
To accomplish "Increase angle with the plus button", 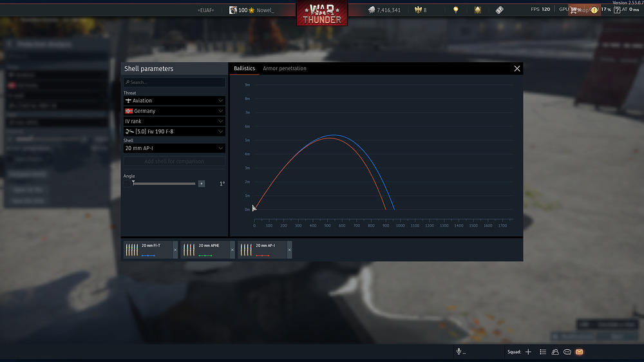I will (202, 184).
